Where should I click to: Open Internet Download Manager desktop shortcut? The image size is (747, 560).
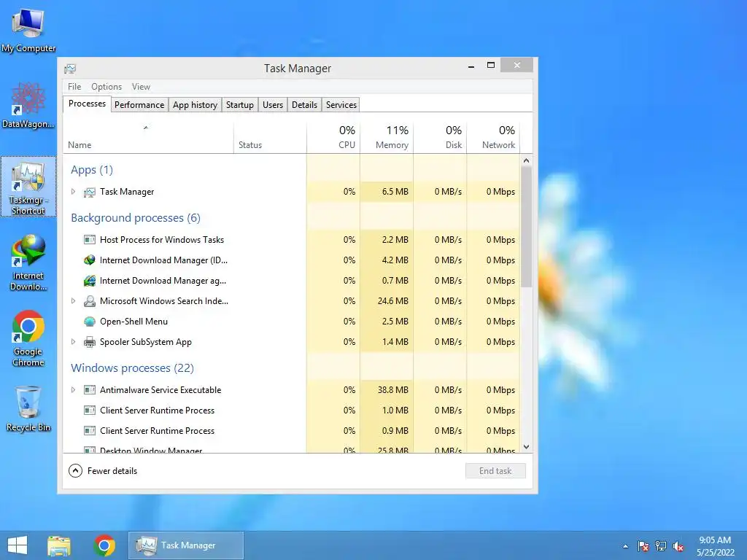[x=28, y=262]
